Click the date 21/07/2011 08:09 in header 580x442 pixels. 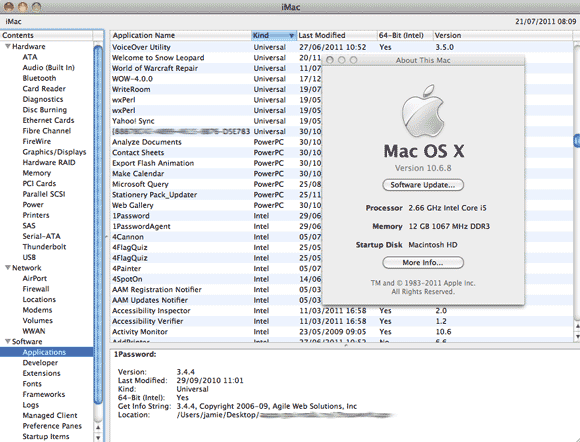click(546, 21)
